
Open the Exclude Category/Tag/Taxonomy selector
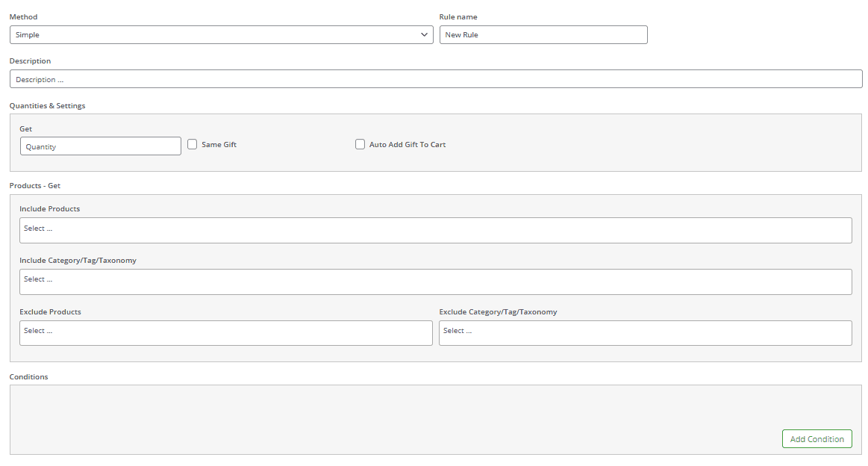[x=645, y=332]
